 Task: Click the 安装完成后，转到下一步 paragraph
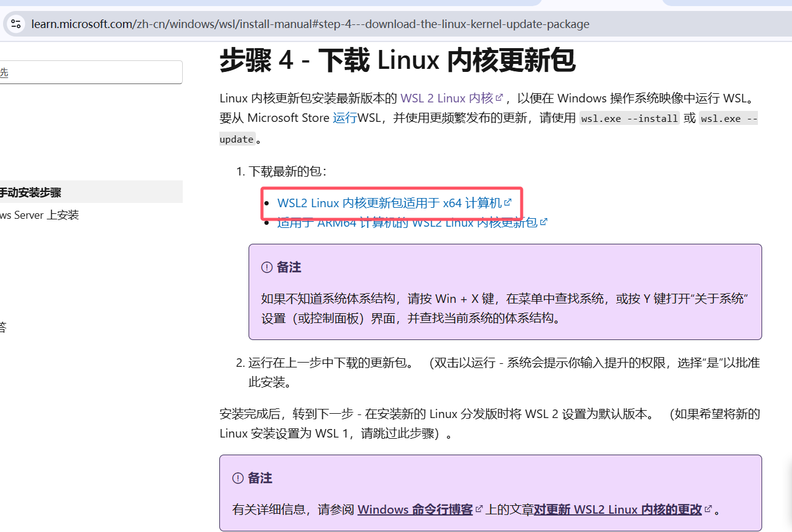click(x=490, y=424)
